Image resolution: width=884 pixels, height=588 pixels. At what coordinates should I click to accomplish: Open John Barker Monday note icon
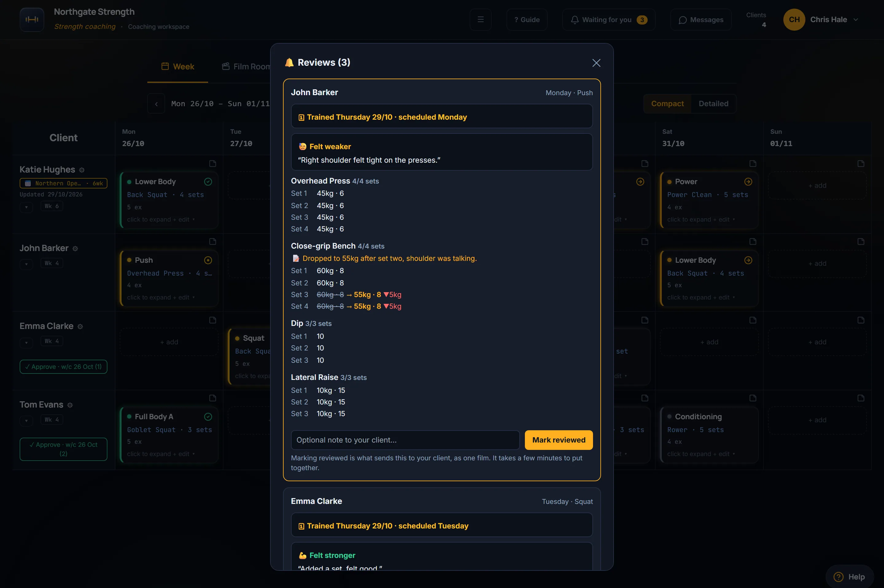click(213, 242)
